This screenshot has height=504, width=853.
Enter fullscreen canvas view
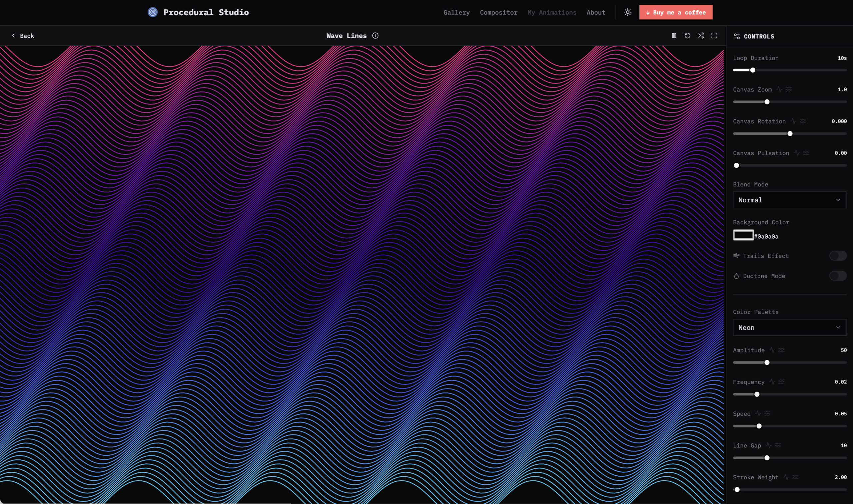pos(714,36)
